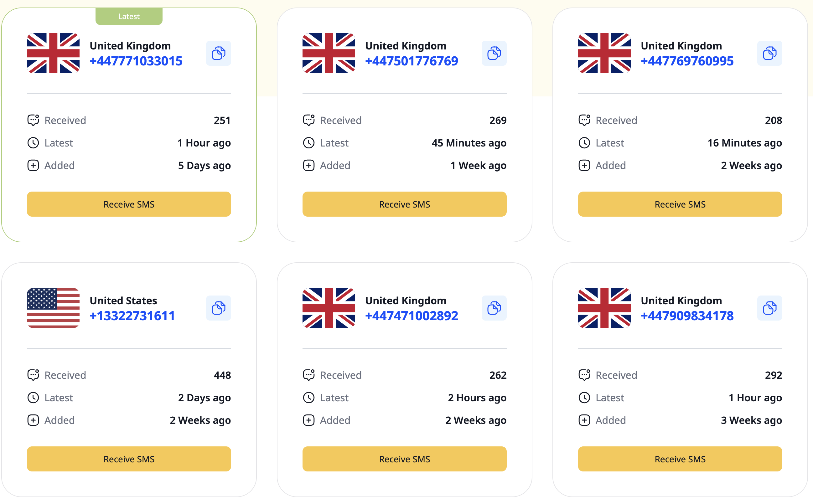Screen dimensions: 813x504
Task: Open phone number link +447501776769
Action: click(x=412, y=61)
